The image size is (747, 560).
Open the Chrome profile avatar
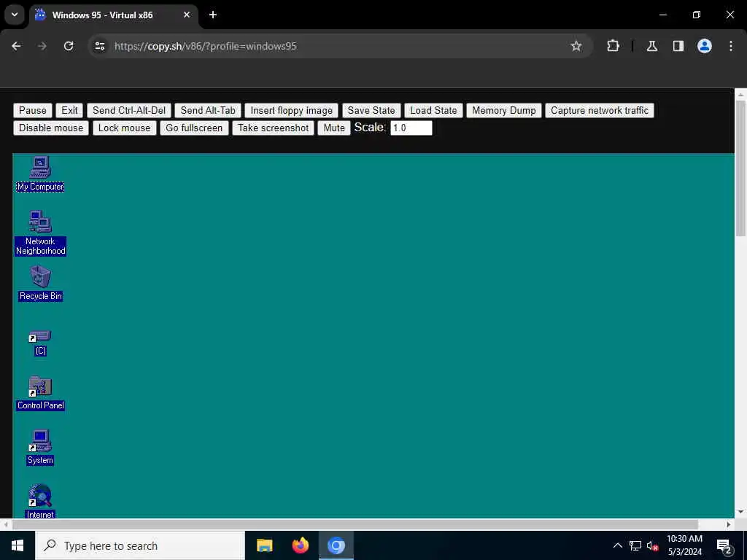coord(704,46)
